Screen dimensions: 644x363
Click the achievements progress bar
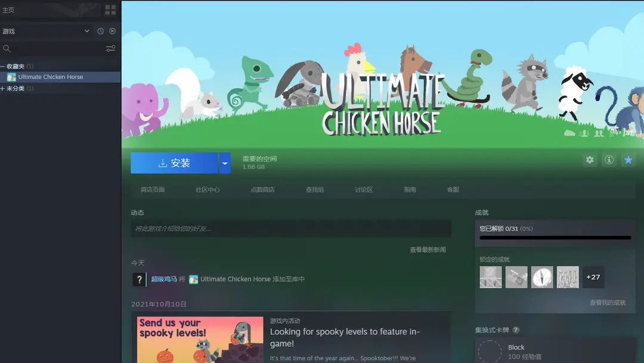555,238
